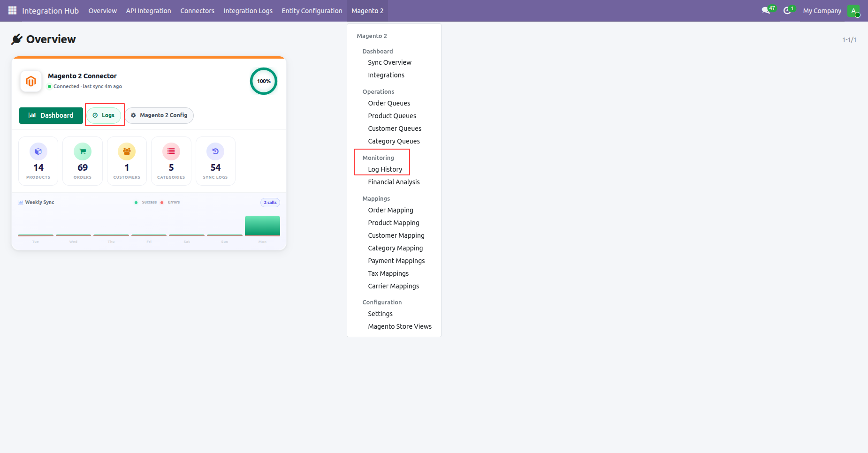
Task: Open the API Integration menu
Action: click(148, 11)
